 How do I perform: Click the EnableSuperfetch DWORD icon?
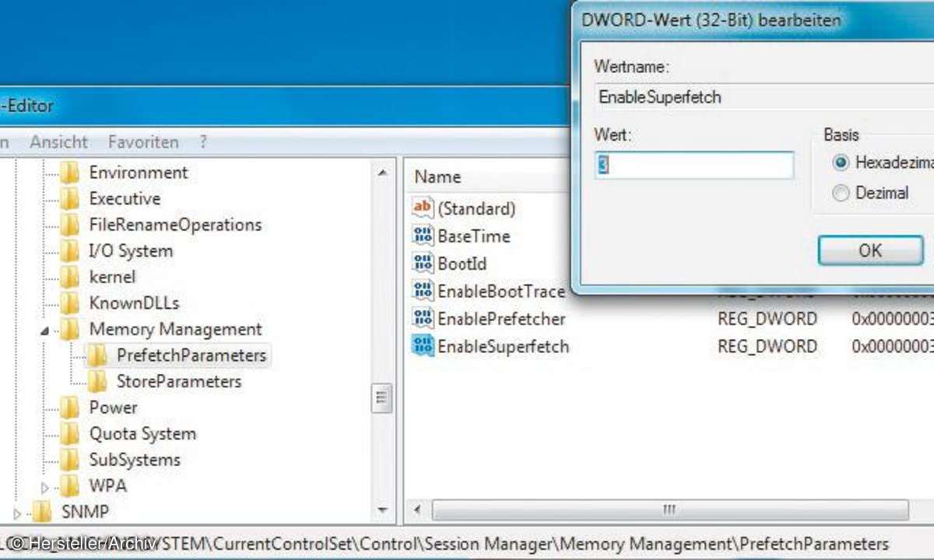423,346
